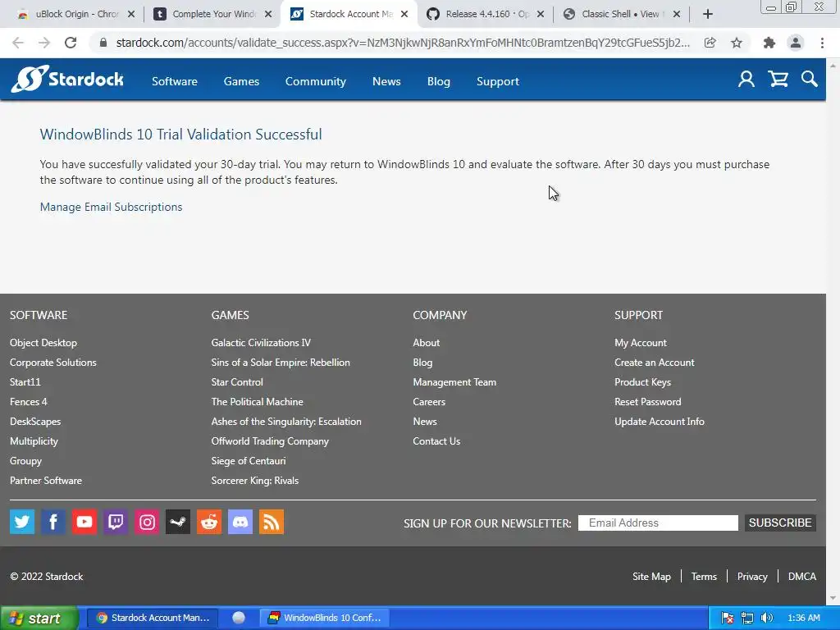Open the Privacy footer link
Screen dimensions: 840x630
tap(752, 577)
